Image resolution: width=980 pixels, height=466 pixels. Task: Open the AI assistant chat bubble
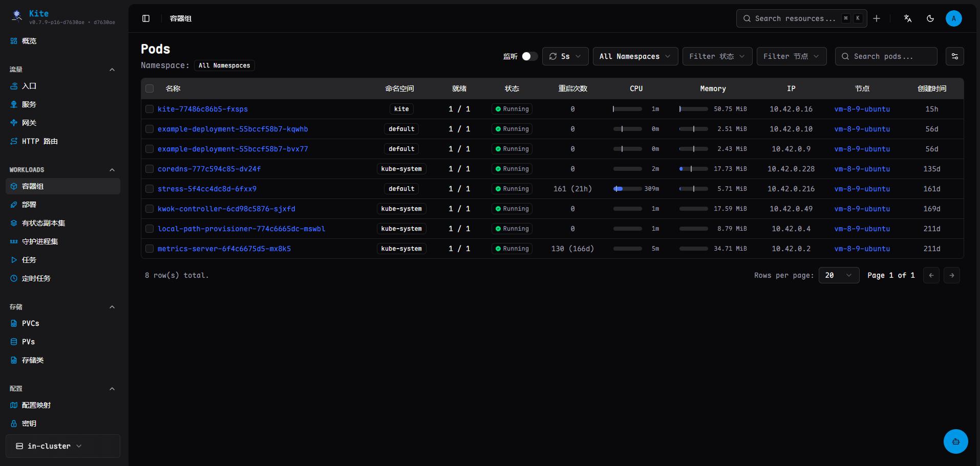[x=955, y=441]
